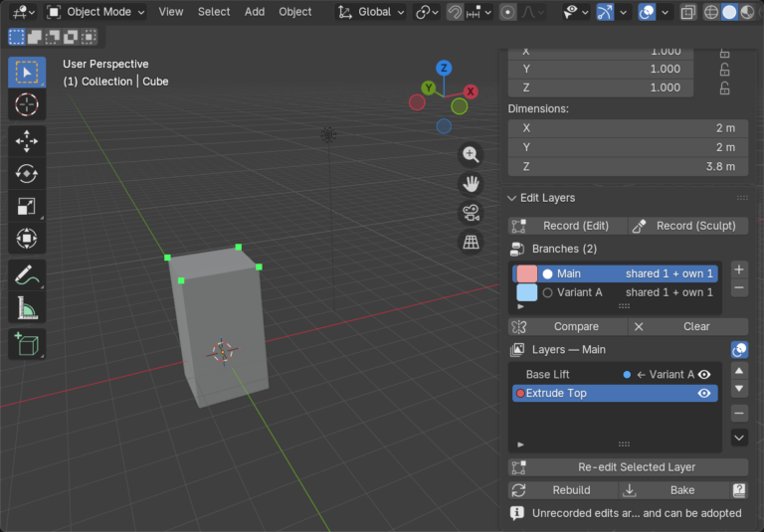The height and width of the screenshot is (532, 764).
Task: Toggle scale Y lock icon
Action: tap(724, 70)
